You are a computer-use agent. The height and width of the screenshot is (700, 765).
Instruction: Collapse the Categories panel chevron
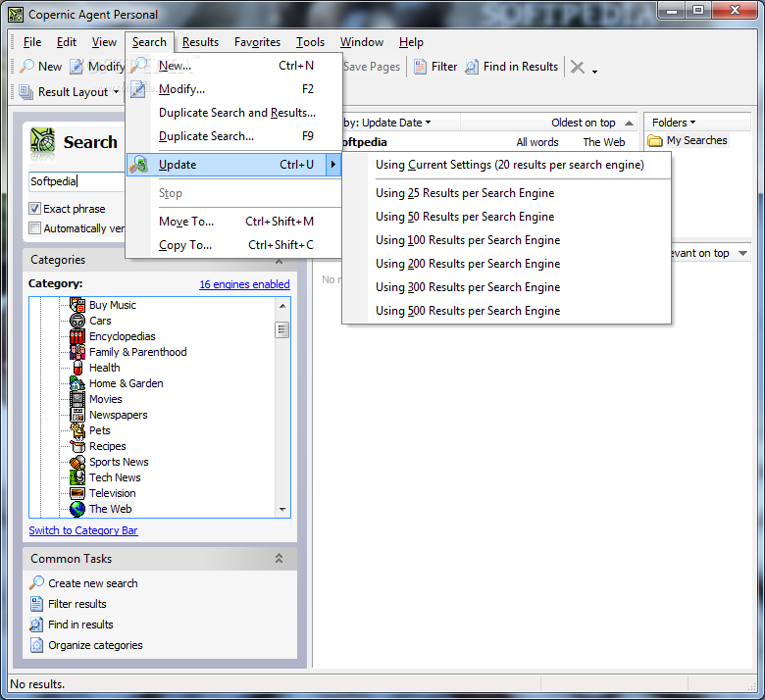(x=280, y=262)
